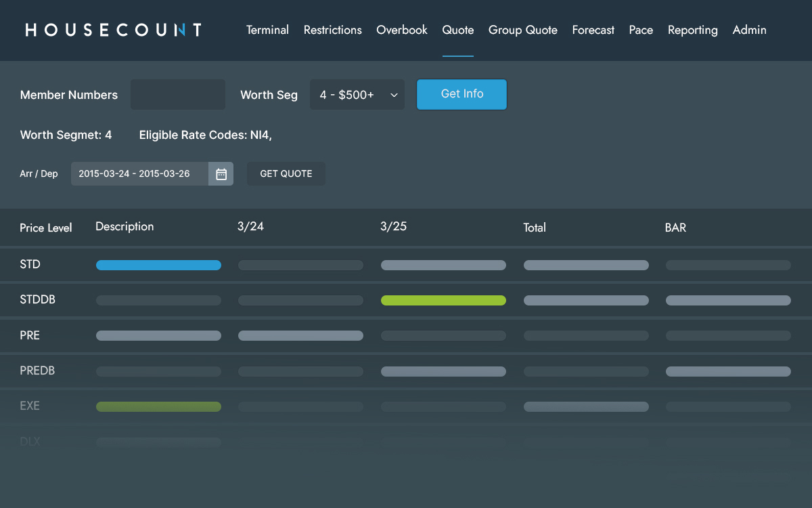Screen dimensions: 812x508
Task: Click the GET QUOTE button
Action: click(286, 174)
